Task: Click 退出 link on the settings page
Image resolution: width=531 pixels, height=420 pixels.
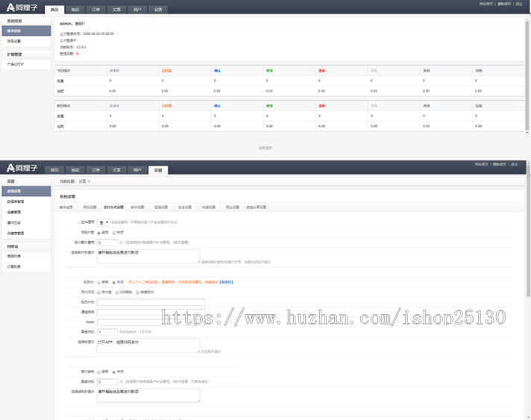Action: [515, 164]
